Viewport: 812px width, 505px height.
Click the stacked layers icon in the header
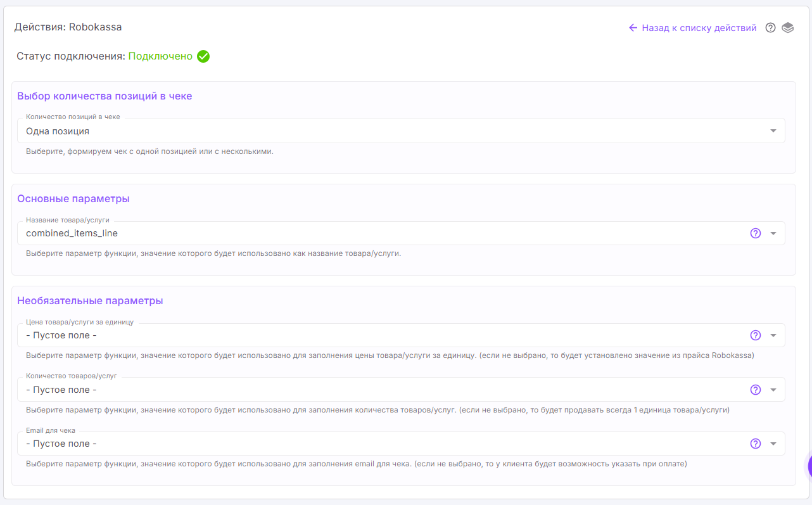tap(787, 28)
